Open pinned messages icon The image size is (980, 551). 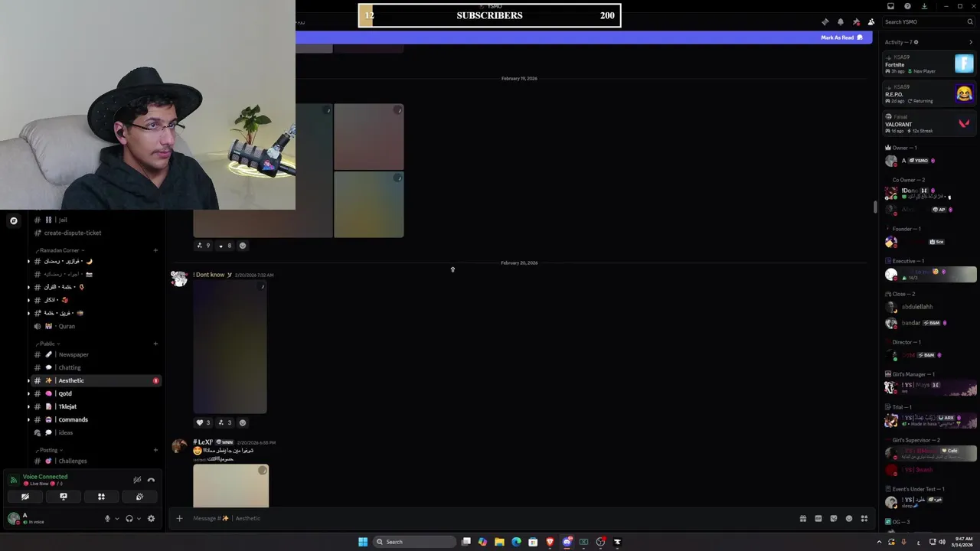(856, 22)
